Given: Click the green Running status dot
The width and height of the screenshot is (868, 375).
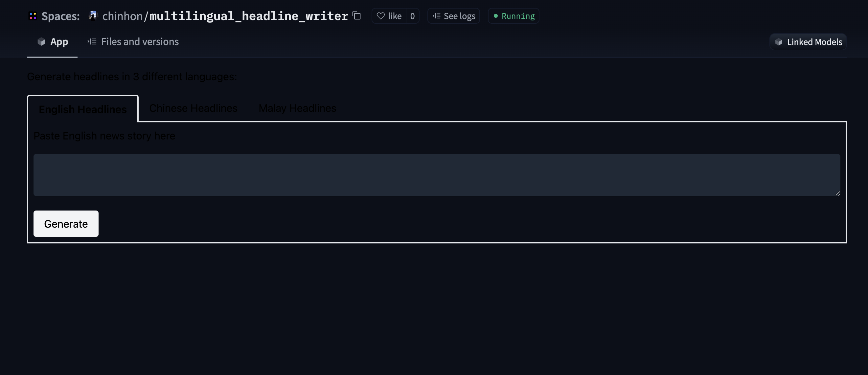Looking at the screenshot, I should point(495,15).
